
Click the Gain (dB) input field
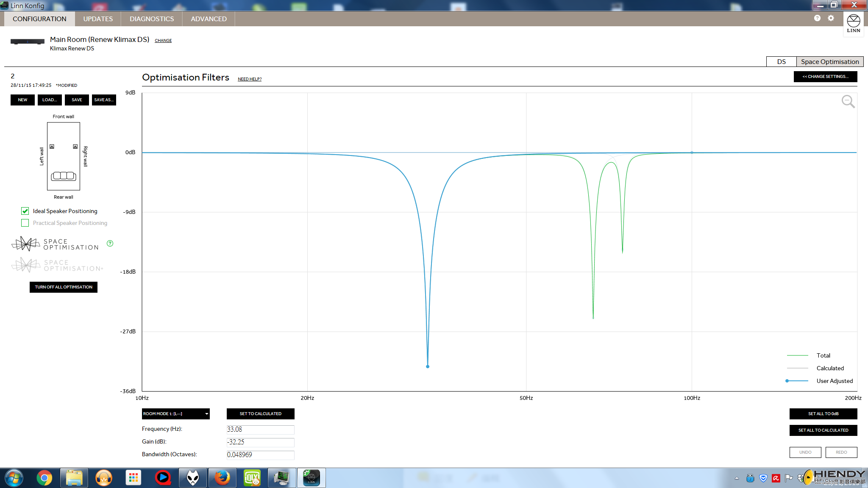point(261,442)
